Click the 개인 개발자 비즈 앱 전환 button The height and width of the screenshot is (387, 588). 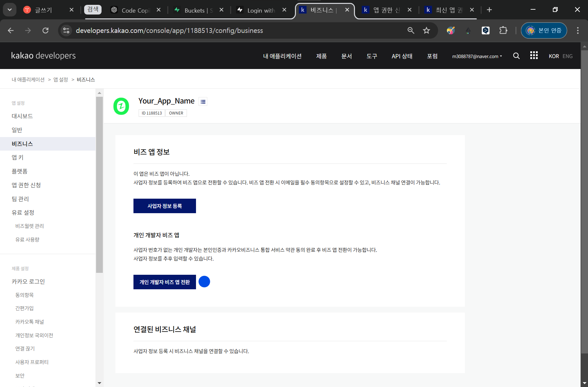pos(165,282)
